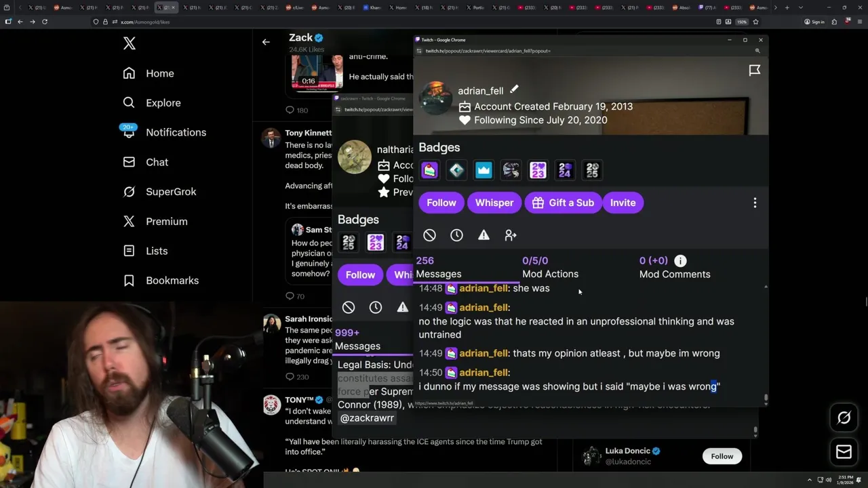Click the reply icon showing 70 comments
This screenshot has width=868, height=488.
[x=290, y=296]
